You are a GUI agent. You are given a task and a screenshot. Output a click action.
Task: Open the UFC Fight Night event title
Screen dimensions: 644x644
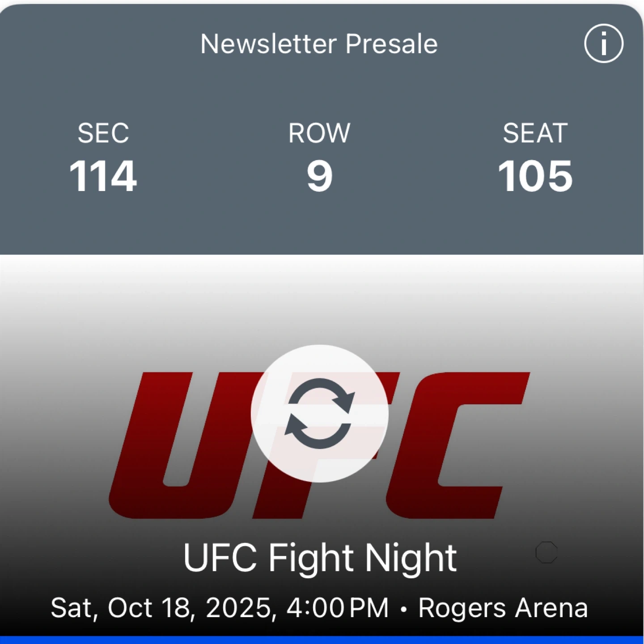point(319,557)
